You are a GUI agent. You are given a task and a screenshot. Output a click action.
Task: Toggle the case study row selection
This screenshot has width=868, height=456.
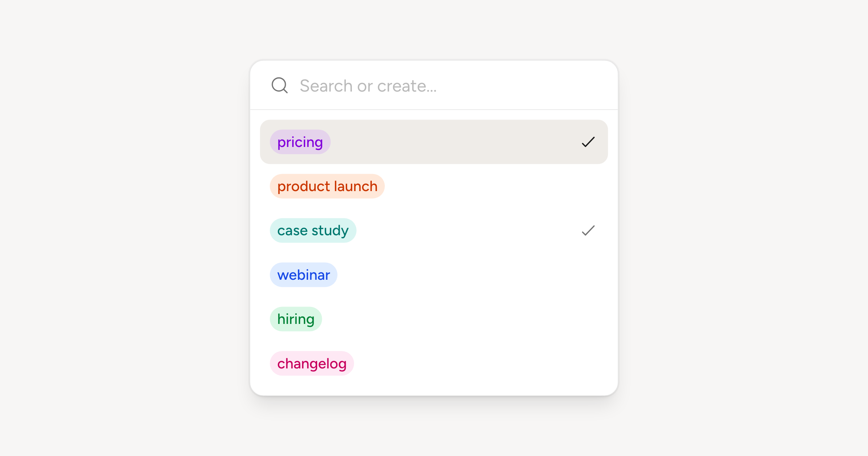pyautogui.click(x=434, y=231)
